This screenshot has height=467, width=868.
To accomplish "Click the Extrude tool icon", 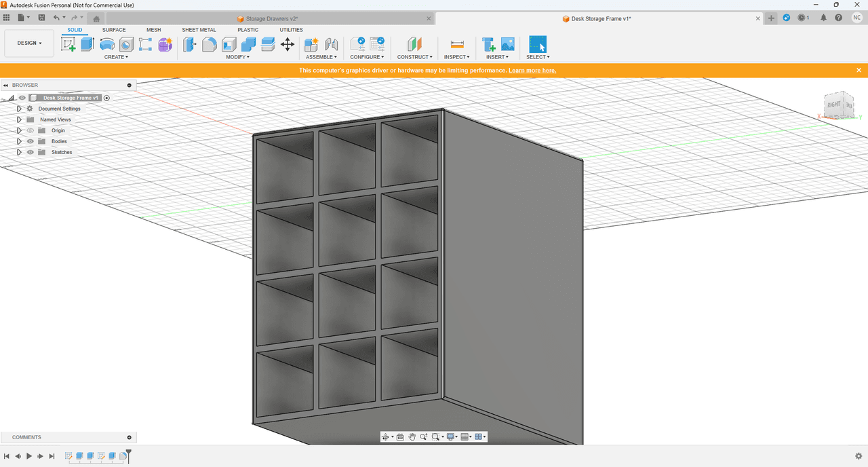I will pos(87,45).
